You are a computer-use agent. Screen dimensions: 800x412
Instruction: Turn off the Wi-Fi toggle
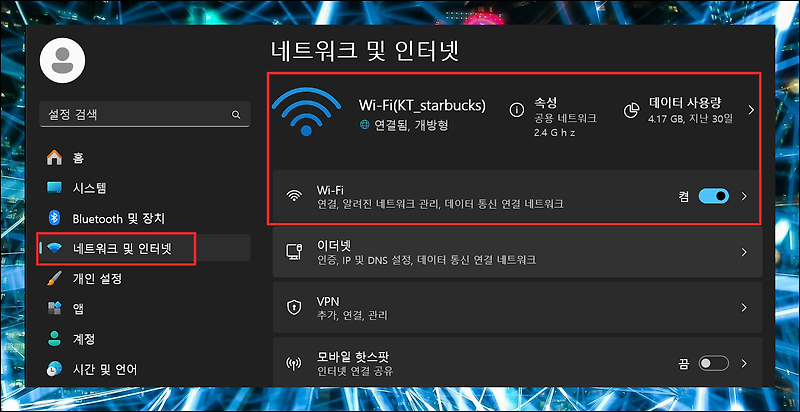point(714,196)
